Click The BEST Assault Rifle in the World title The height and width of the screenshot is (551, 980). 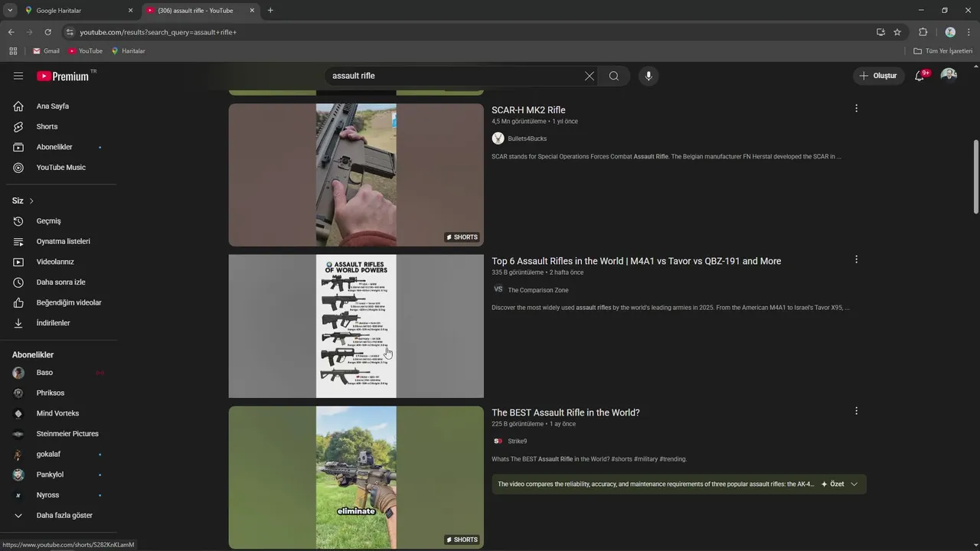(566, 412)
